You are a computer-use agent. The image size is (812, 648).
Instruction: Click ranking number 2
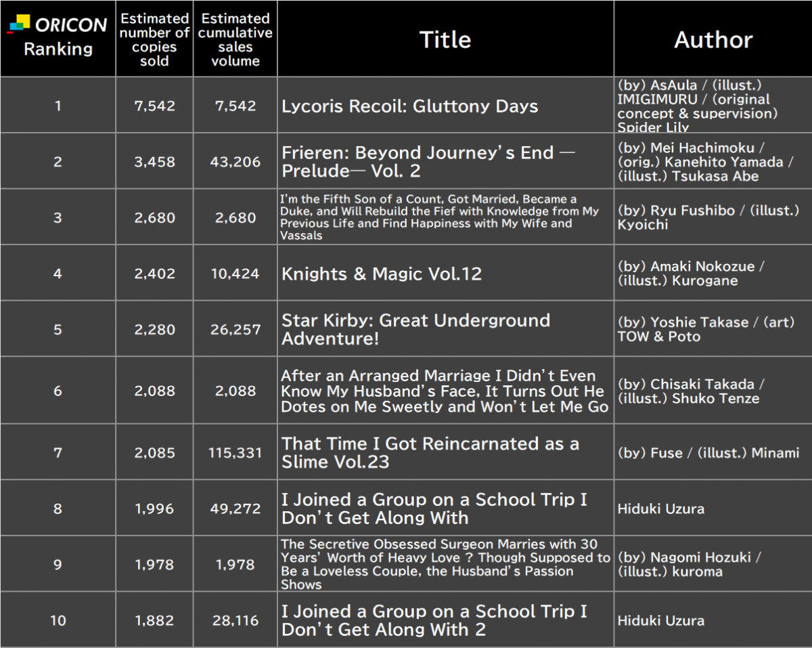coord(58,162)
